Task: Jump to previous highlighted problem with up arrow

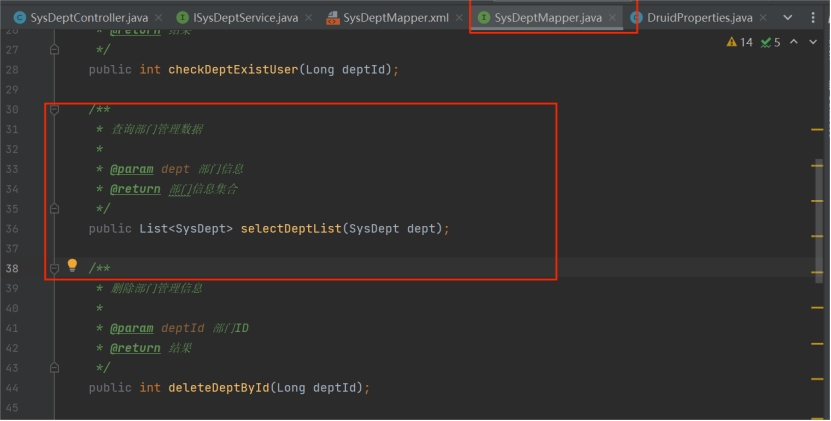Action: pos(794,43)
